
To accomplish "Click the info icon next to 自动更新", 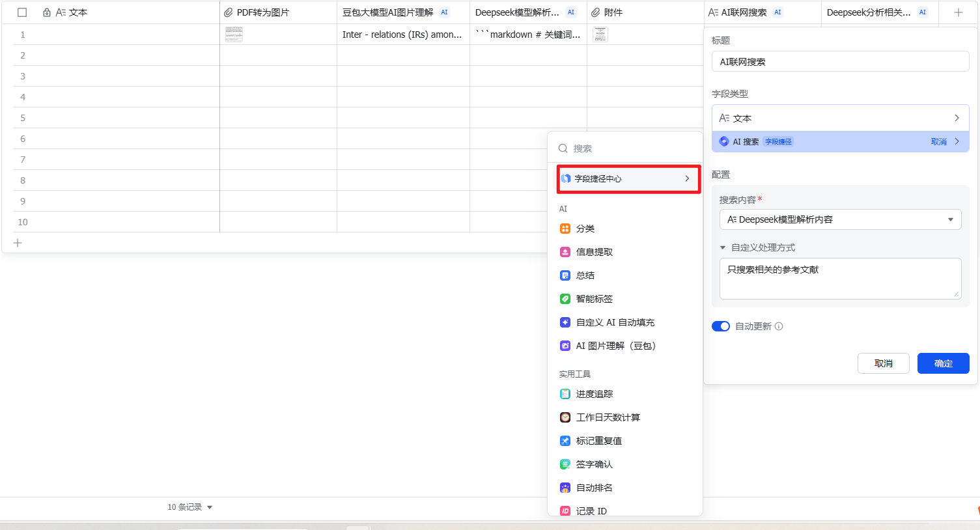I will [x=779, y=326].
